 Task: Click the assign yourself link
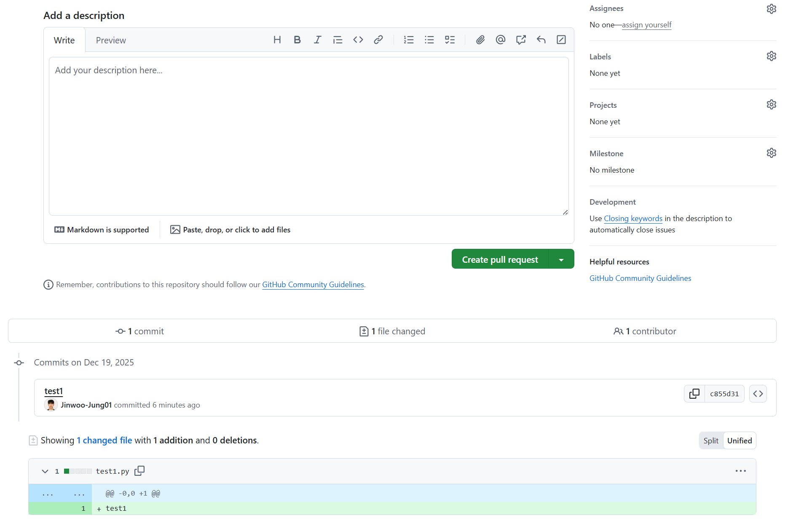coord(646,25)
